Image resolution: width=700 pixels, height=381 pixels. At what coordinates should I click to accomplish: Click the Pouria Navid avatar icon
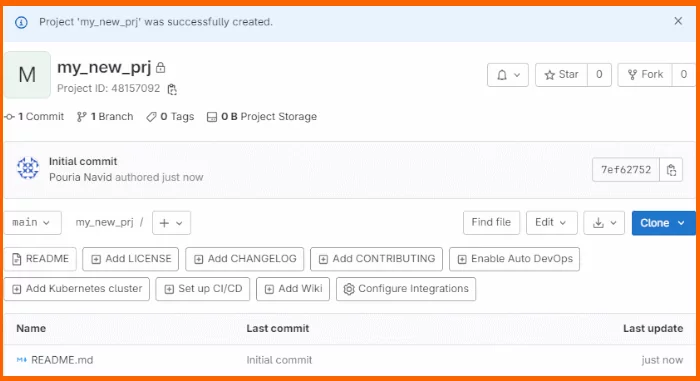28,168
